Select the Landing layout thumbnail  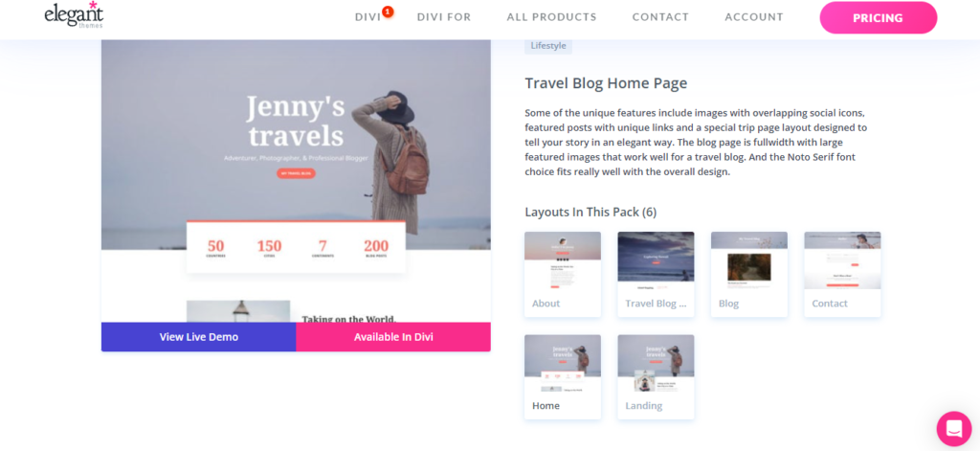click(656, 376)
